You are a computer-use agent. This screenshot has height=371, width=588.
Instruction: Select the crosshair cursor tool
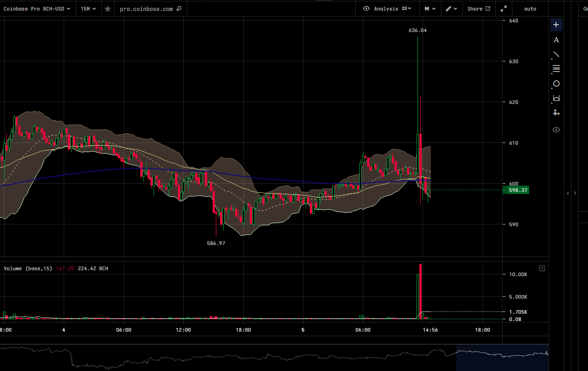[556, 25]
